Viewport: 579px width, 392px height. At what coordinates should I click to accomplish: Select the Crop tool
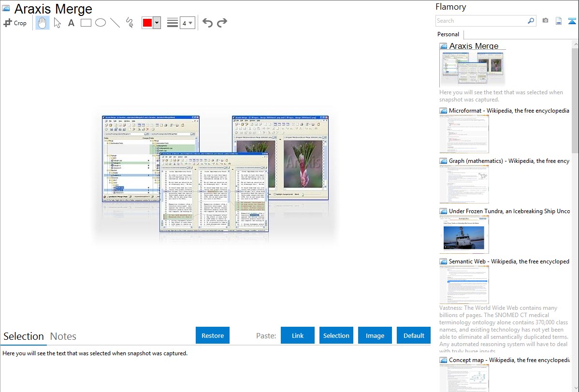click(15, 23)
